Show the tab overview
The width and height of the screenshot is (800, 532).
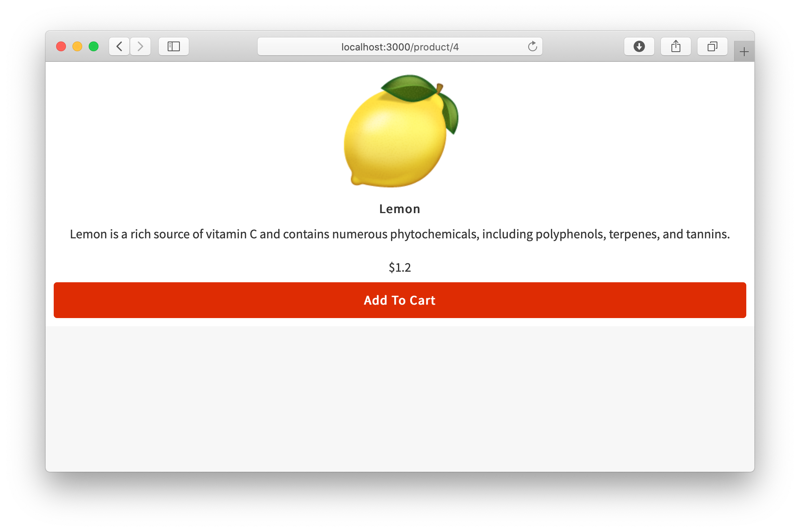tap(713, 46)
